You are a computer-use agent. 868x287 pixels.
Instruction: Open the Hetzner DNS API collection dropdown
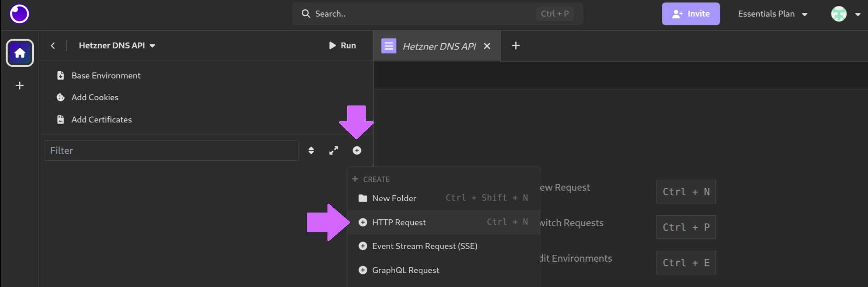(117, 45)
